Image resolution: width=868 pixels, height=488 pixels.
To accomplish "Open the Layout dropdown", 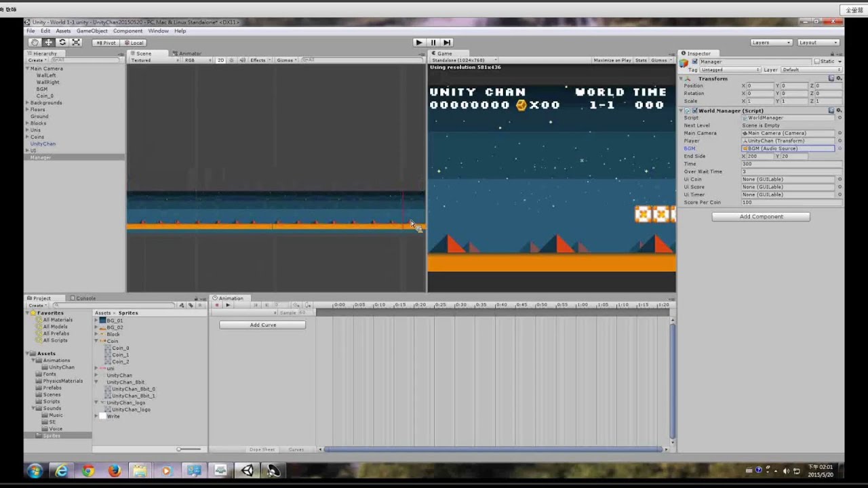I will coord(818,43).
